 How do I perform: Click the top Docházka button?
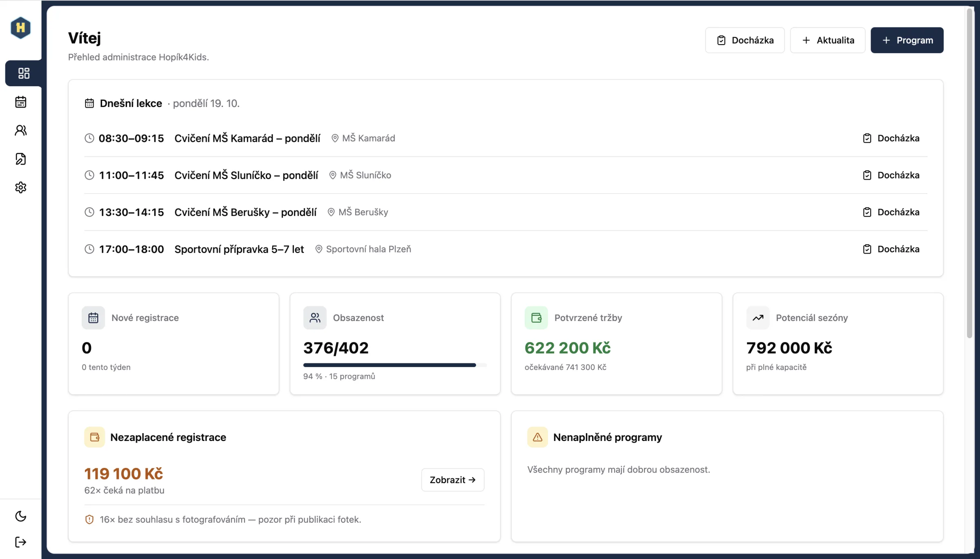[x=745, y=40]
